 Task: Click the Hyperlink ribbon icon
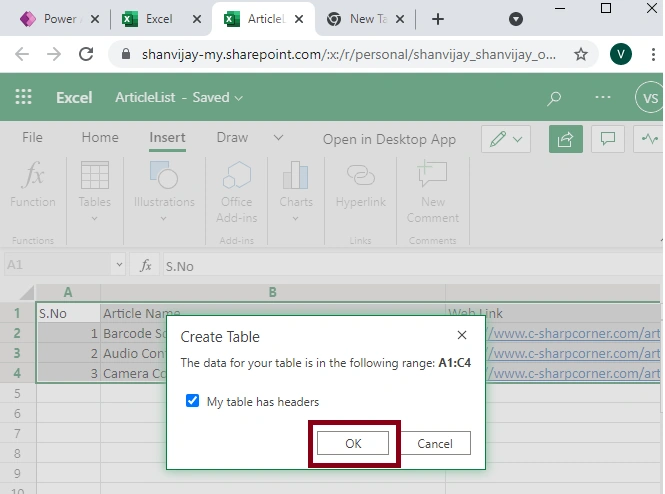coord(360,174)
